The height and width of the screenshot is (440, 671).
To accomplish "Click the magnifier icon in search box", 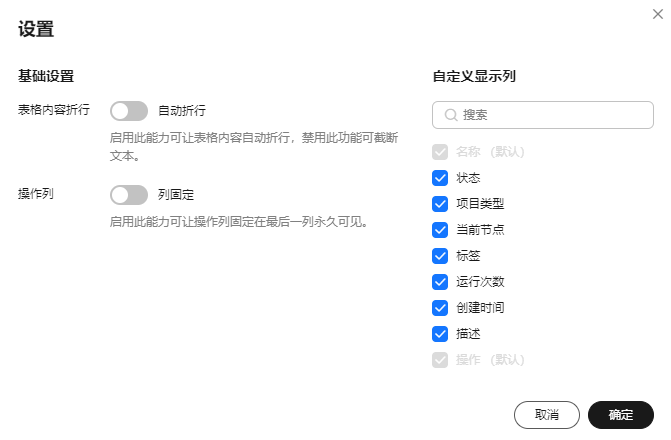I will (451, 115).
